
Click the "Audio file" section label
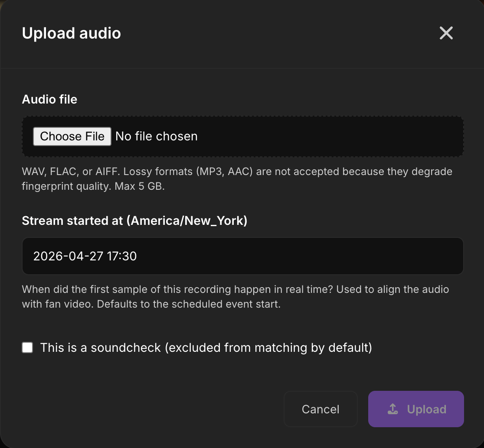point(49,99)
